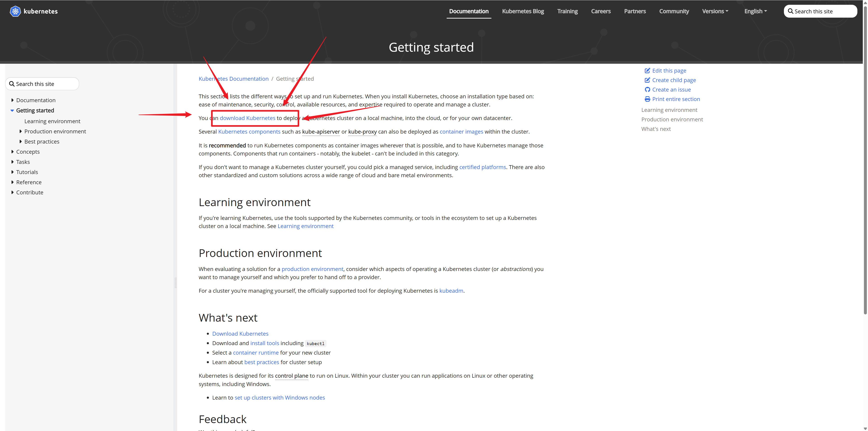Focus the header Search this site field
The image size is (868, 431).
point(821,11)
